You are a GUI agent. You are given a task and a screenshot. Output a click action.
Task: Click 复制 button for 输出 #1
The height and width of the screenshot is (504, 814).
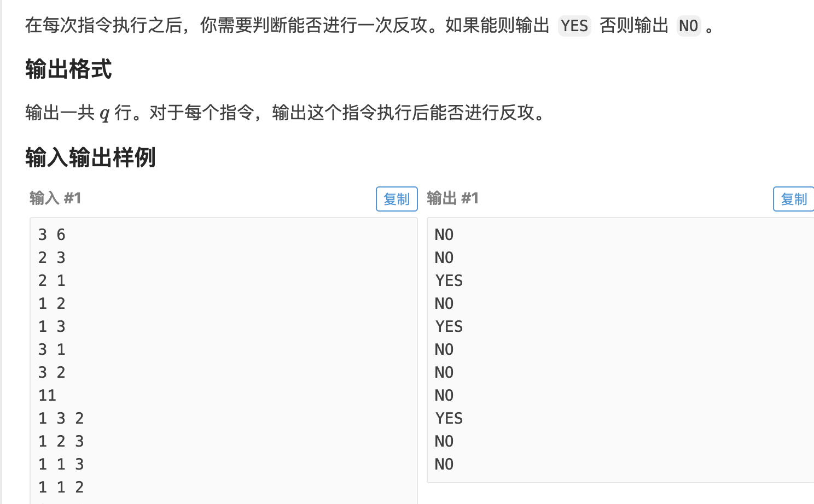click(x=793, y=199)
